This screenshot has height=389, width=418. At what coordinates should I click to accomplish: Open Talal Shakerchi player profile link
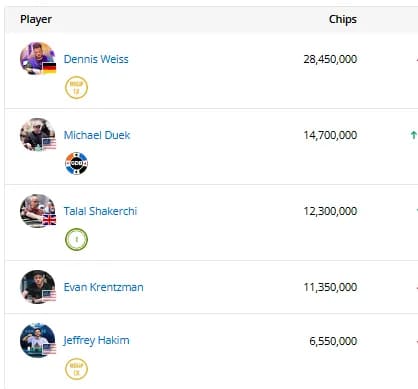point(100,211)
